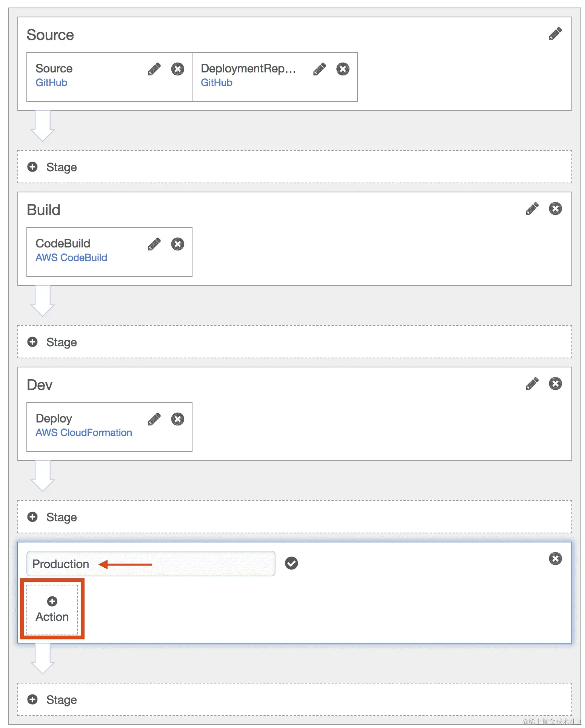Remove the DeploymentRep… action
The image size is (585, 728).
343,69
